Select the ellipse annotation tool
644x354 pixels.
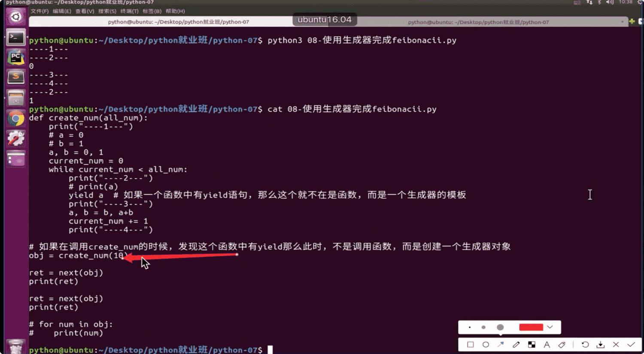486,345
